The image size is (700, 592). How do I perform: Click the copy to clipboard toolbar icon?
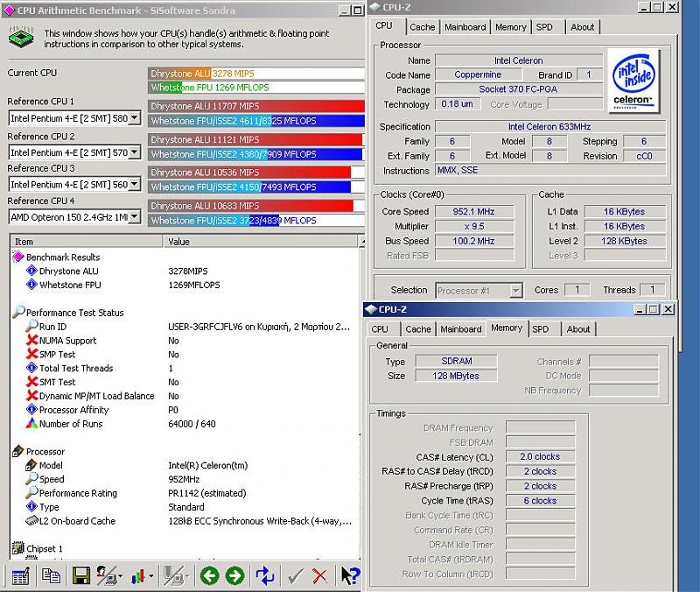[x=51, y=575]
